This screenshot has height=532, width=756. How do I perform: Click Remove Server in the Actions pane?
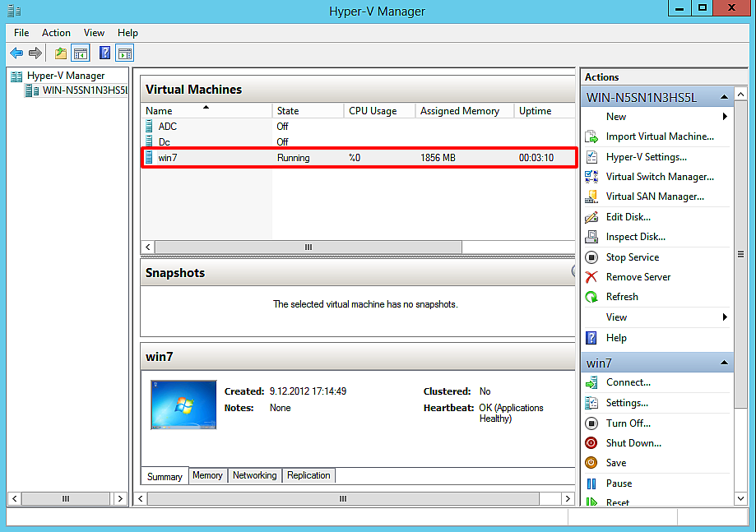640,276
